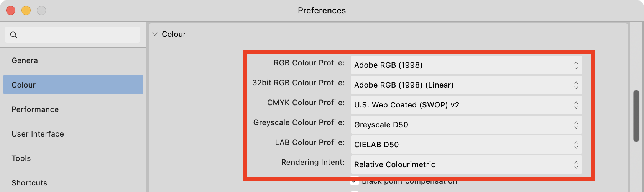
Task: Click the stepper arrows on Rendering Intent
Action: [x=576, y=164]
